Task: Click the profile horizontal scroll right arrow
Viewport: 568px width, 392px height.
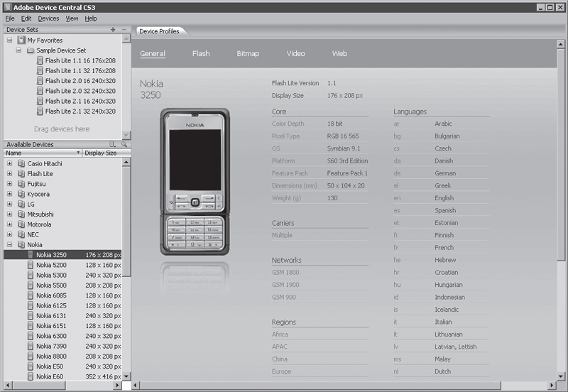Action: click(x=552, y=385)
